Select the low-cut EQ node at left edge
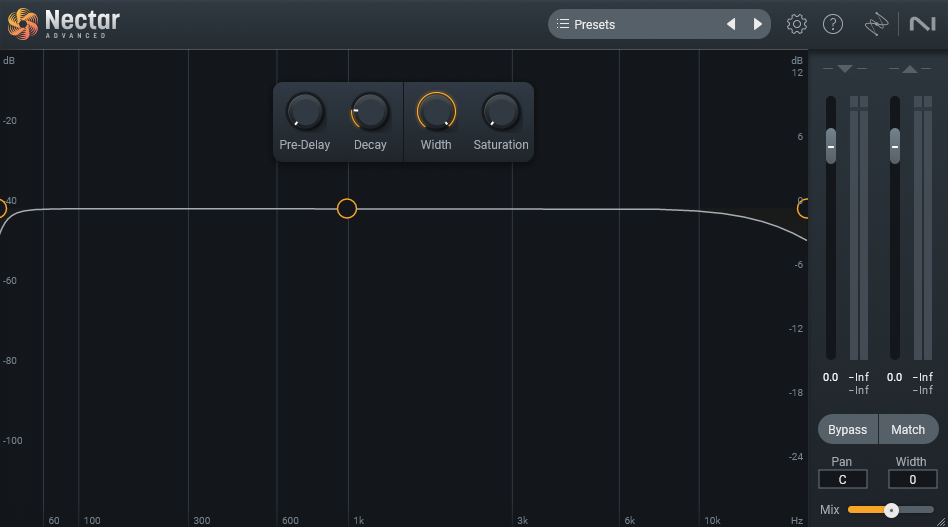The image size is (948, 527). [x=2, y=209]
